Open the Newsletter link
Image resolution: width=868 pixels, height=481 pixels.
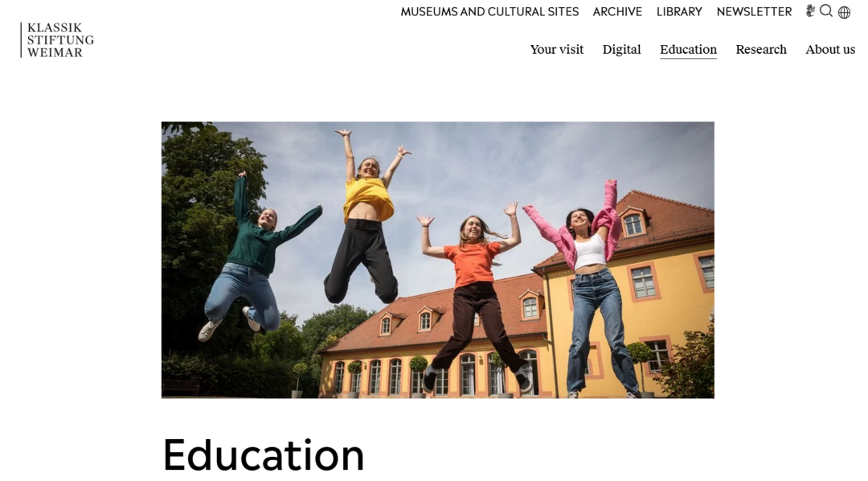pos(754,11)
